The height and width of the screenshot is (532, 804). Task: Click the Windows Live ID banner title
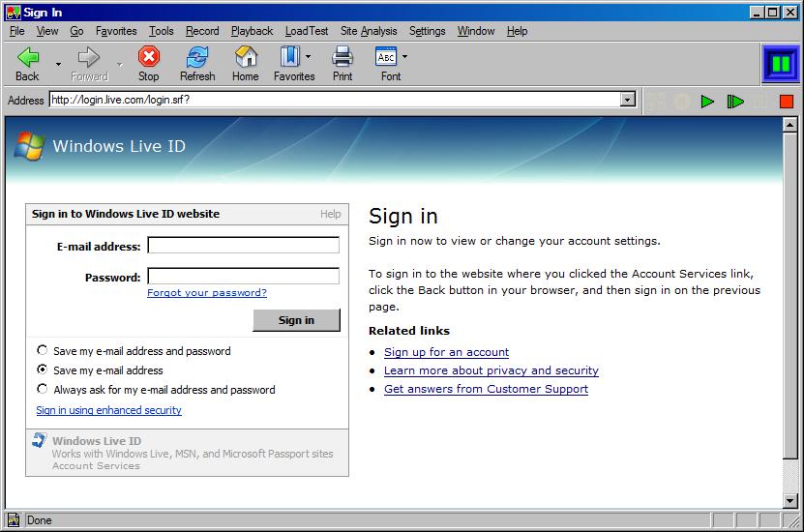point(119,146)
